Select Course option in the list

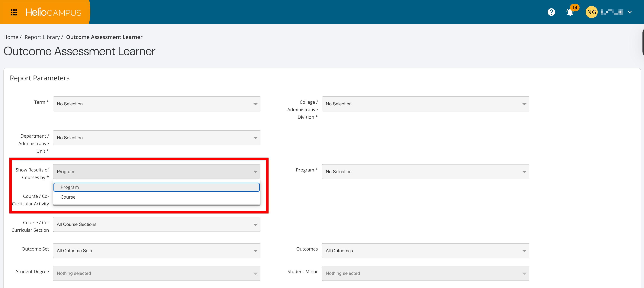pyautogui.click(x=156, y=197)
